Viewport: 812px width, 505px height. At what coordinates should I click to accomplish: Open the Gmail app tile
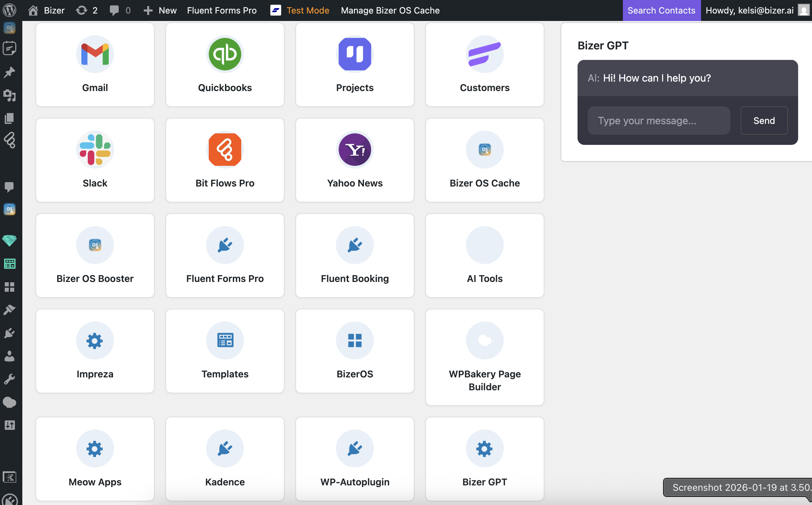click(95, 64)
